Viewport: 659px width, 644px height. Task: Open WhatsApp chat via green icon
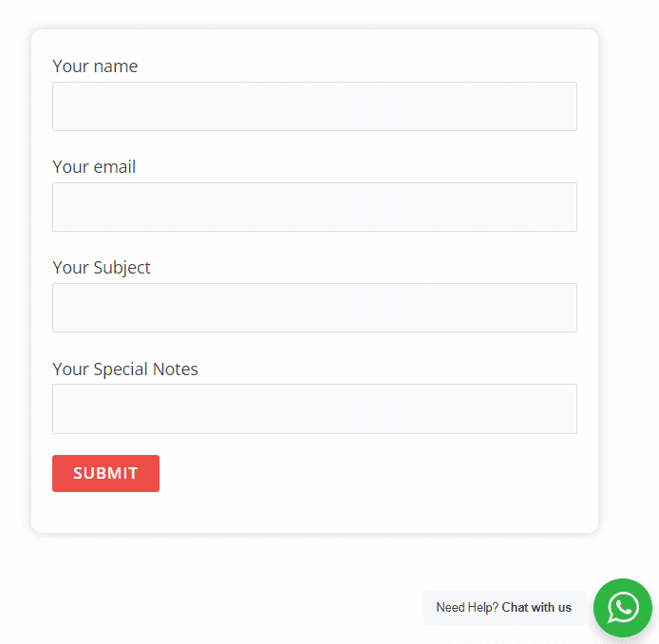[x=623, y=608]
